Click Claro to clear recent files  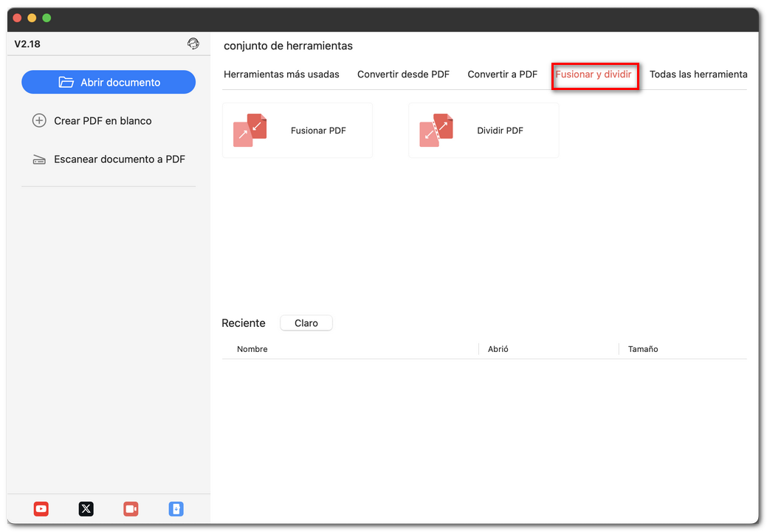pos(306,322)
